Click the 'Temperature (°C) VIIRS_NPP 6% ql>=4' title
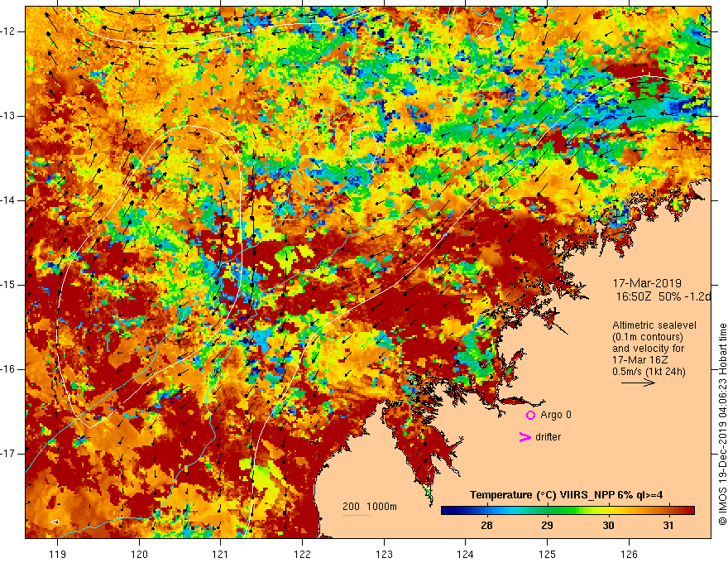The image size is (728, 563). point(566,495)
